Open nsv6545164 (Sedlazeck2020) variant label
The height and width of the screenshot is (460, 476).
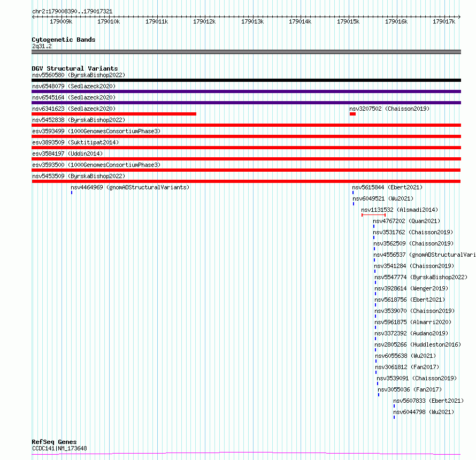pyautogui.click(x=74, y=97)
